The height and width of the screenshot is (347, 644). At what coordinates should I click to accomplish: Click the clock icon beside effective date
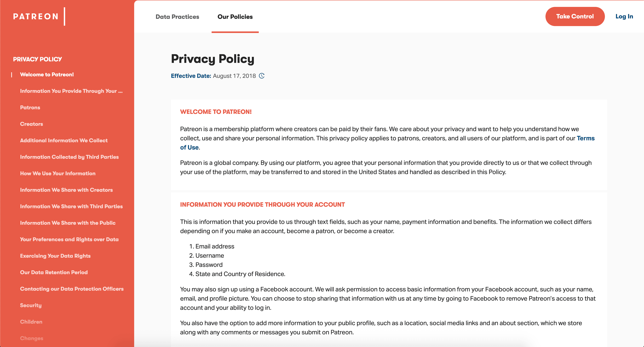point(261,76)
